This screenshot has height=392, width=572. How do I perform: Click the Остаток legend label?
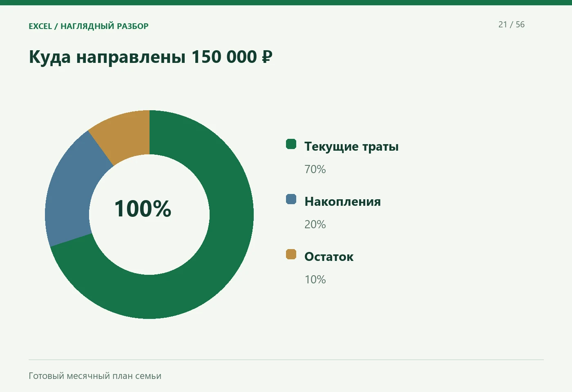(x=329, y=257)
